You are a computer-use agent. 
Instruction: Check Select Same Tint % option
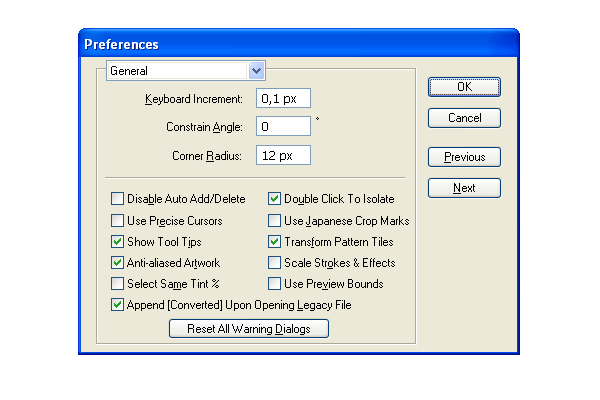point(117,284)
